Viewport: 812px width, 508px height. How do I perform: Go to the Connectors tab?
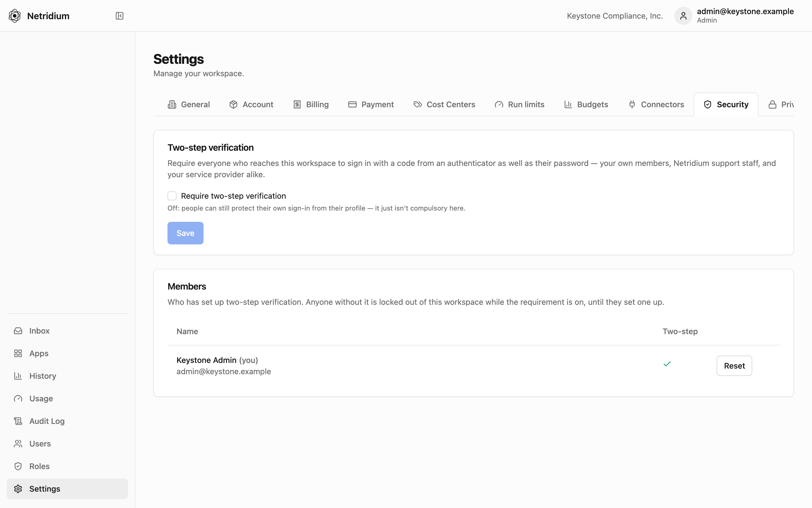[x=656, y=104]
